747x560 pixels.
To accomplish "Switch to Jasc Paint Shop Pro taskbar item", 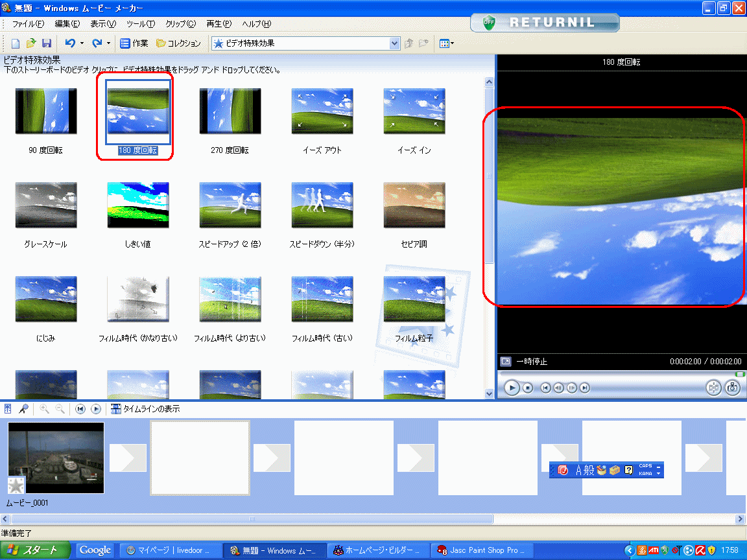I will (482, 550).
